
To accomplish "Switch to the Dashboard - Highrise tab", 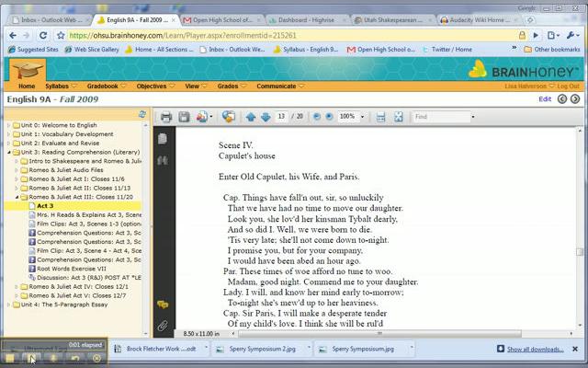I will click(306, 19).
